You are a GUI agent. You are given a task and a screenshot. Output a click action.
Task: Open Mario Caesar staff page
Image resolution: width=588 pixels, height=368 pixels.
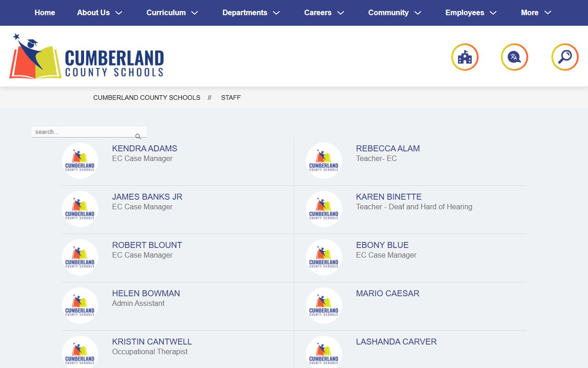pyautogui.click(x=388, y=293)
